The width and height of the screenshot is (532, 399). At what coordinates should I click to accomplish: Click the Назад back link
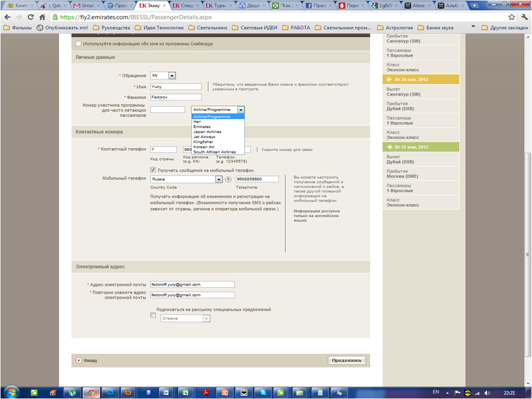tap(90, 360)
